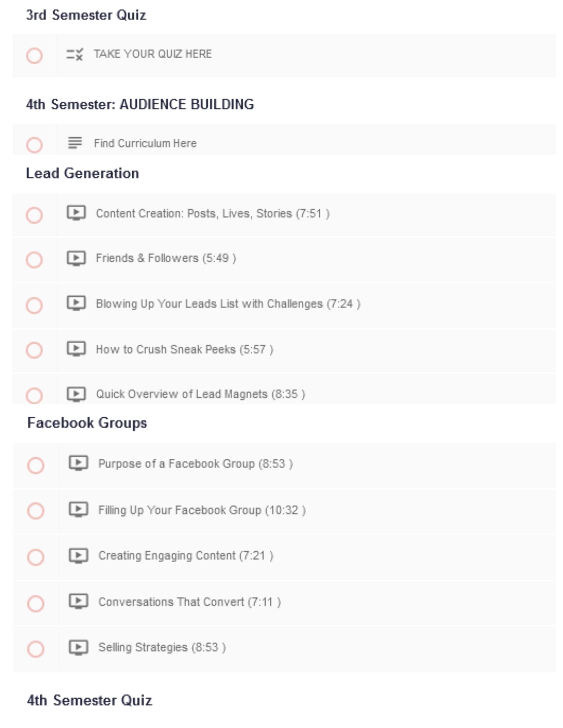Click video icon for How to Crush Sneak Peeks
The height and width of the screenshot is (728, 563).
[76, 349]
